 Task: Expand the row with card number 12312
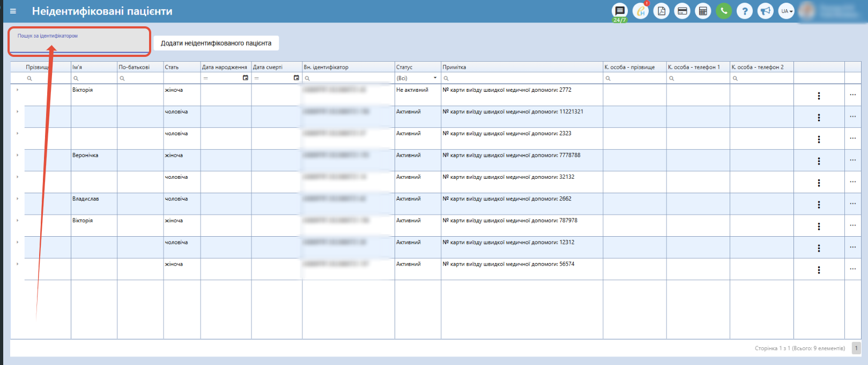click(x=17, y=242)
